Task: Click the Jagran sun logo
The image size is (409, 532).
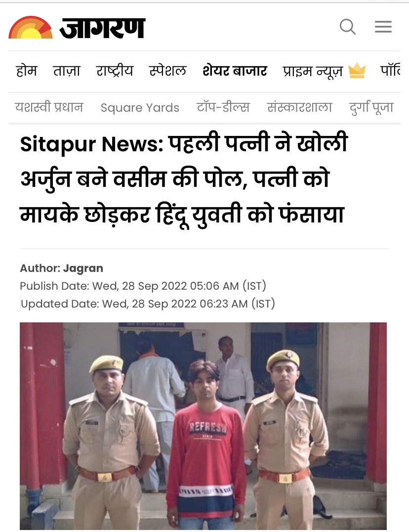Action: (31, 28)
